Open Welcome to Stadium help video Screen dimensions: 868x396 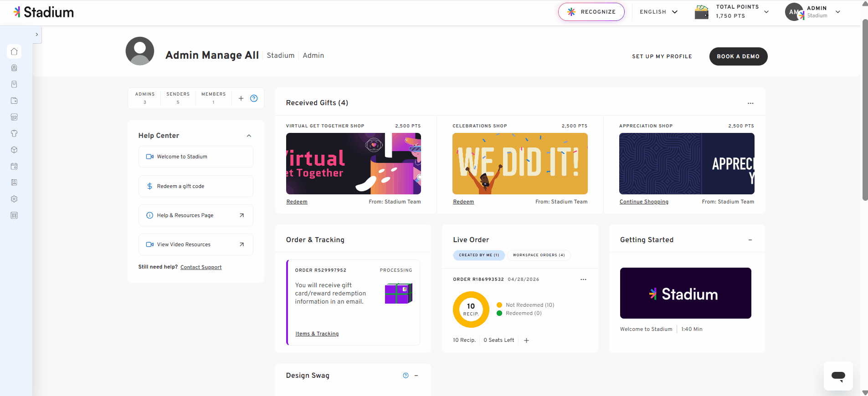click(x=196, y=157)
